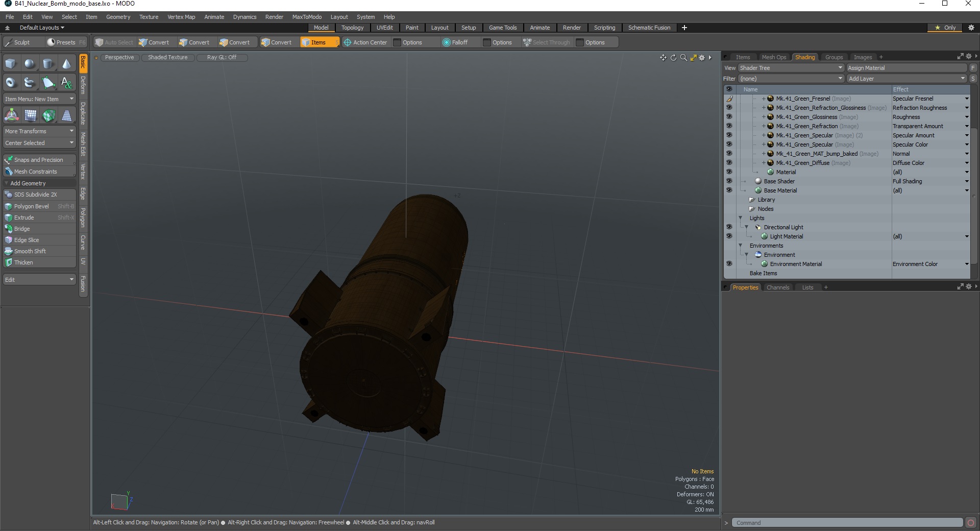Expand the Library folder

[752, 200]
